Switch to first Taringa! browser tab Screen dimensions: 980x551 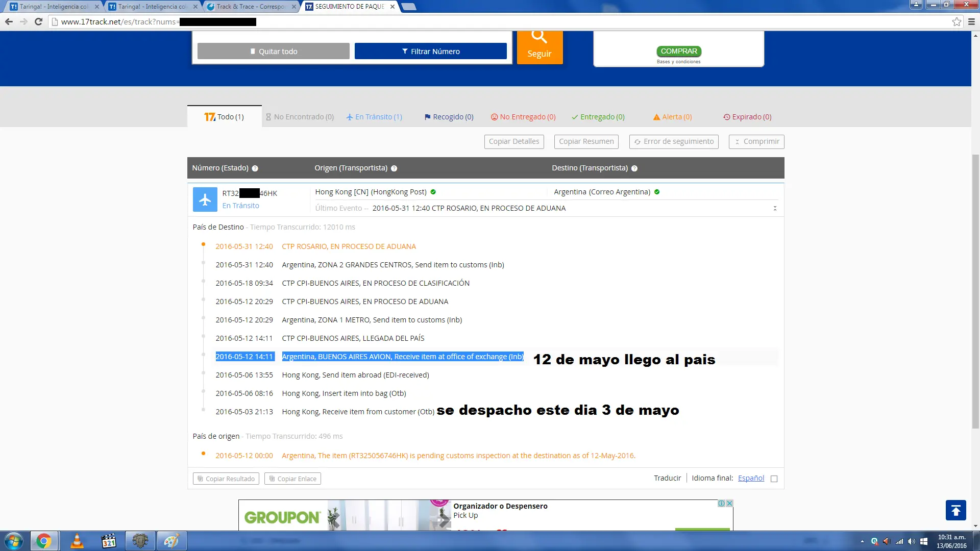coord(53,7)
